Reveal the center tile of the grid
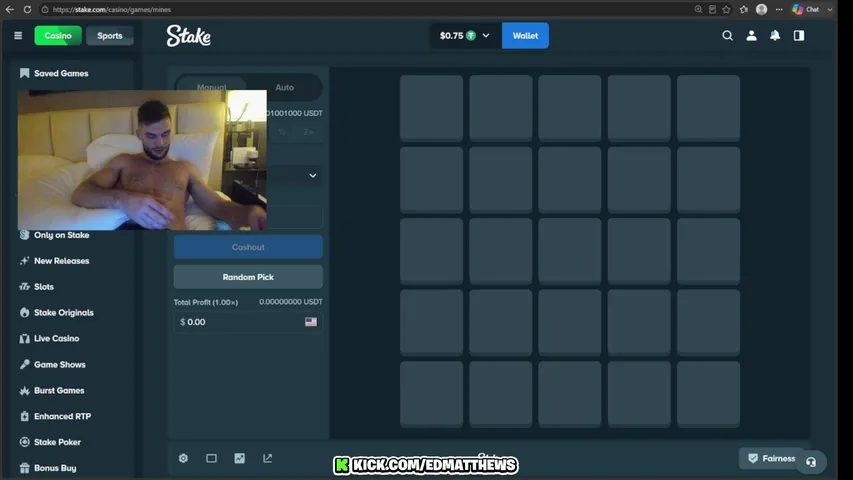Viewport: 853px width, 480px height. pos(570,250)
